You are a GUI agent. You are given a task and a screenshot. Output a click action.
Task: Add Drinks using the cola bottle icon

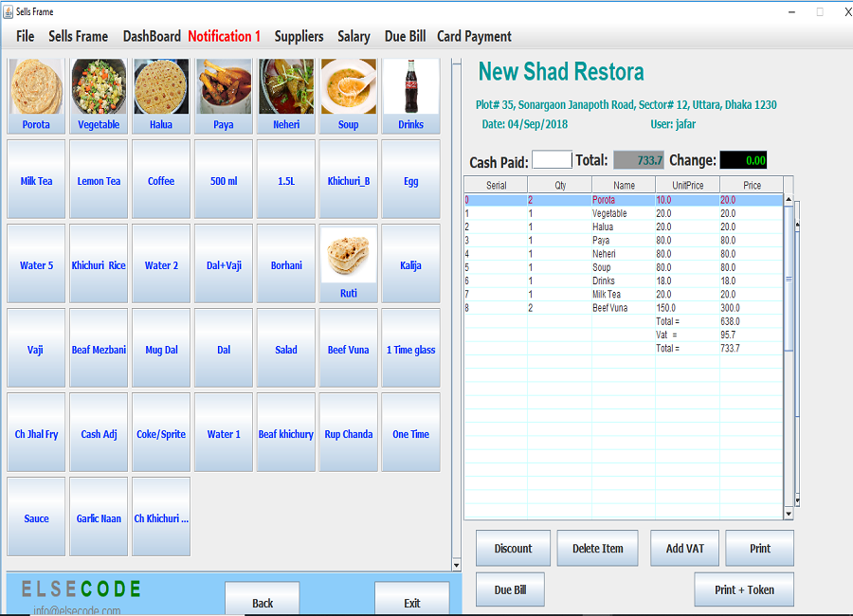point(411,87)
